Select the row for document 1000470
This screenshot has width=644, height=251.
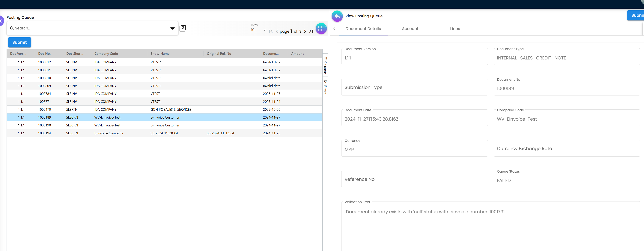[44, 109]
